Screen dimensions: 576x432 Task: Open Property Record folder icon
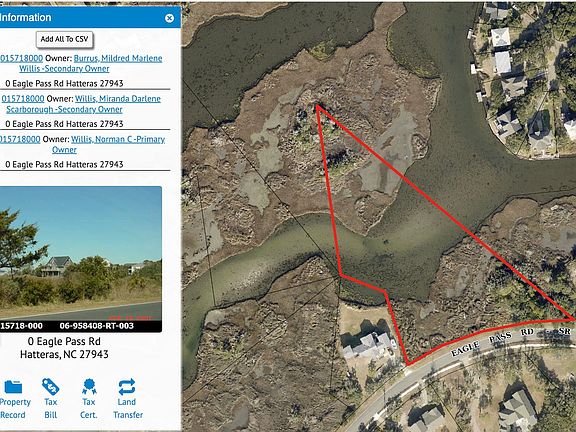(13, 386)
